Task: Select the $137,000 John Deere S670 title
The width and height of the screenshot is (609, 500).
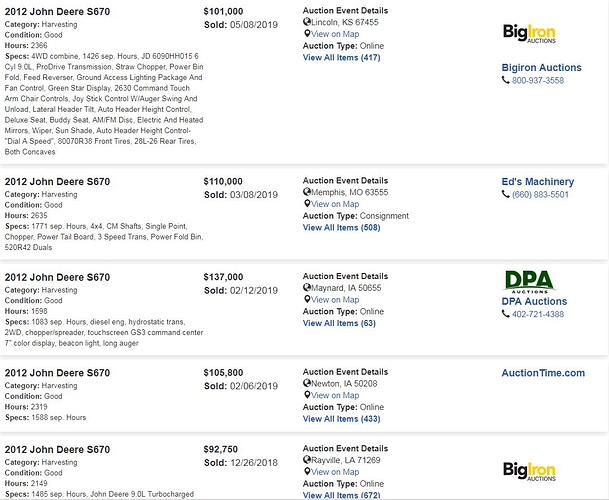Action: 57,277
